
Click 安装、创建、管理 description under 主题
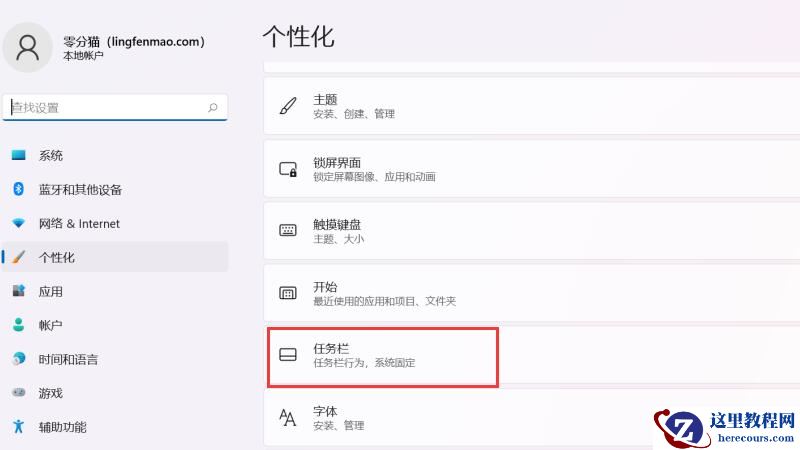(x=354, y=114)
